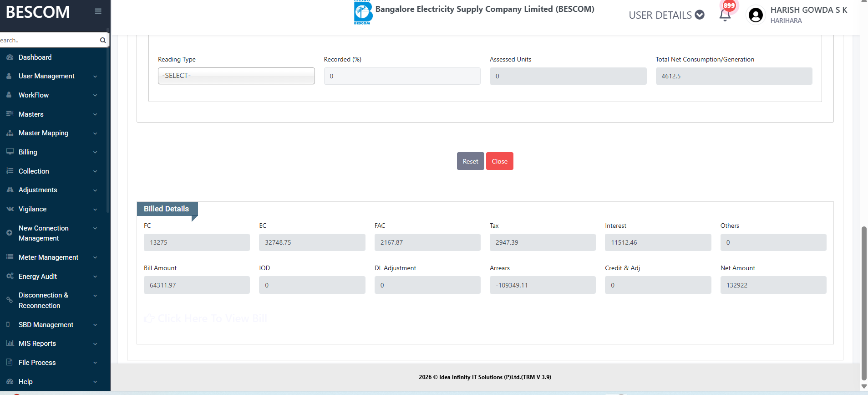Click the Energy Audit gears icon
This screenshot has height=395, width=868.
click(x=10, y=277)
